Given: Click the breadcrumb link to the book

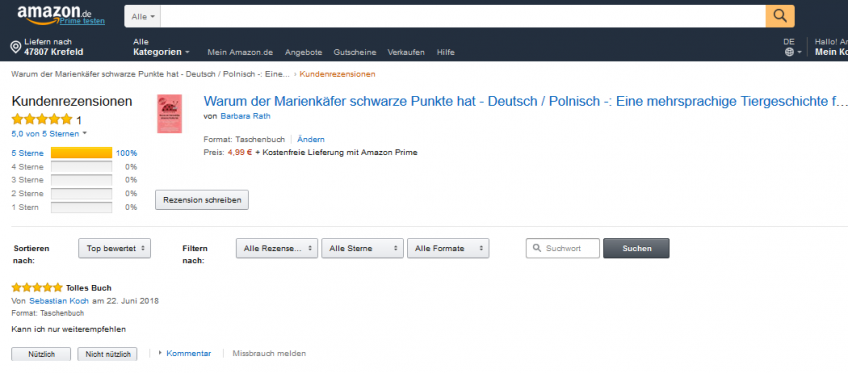Looking at the screenshot, I should 150,74.
